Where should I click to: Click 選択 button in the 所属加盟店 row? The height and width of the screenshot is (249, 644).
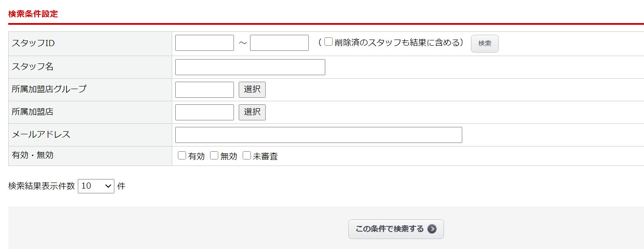click(252, 112)
